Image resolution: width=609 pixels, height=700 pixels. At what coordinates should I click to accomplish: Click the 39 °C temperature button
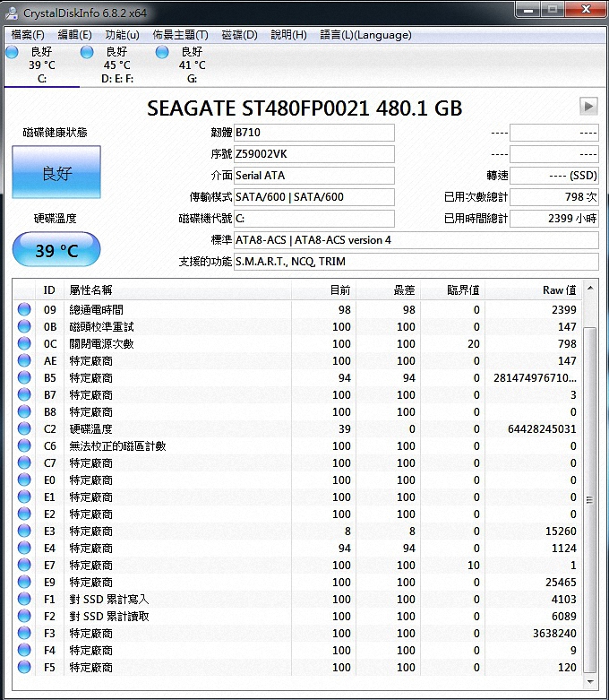56,249
